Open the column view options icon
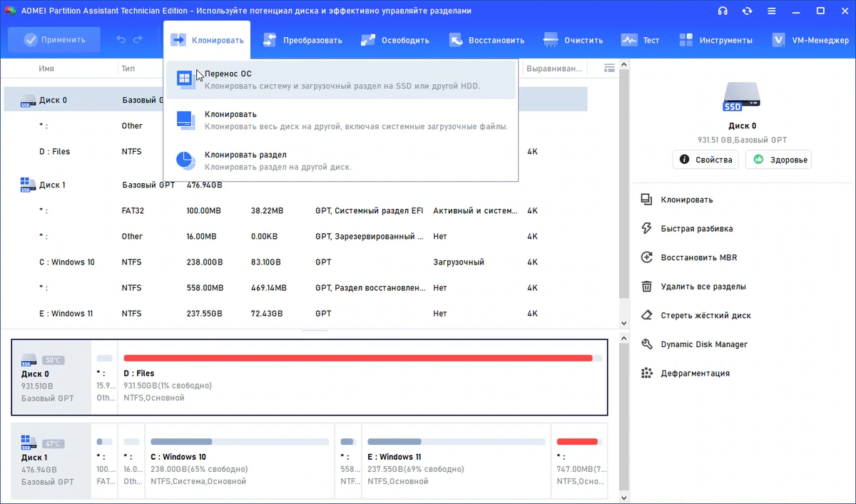 pos(609,68)
